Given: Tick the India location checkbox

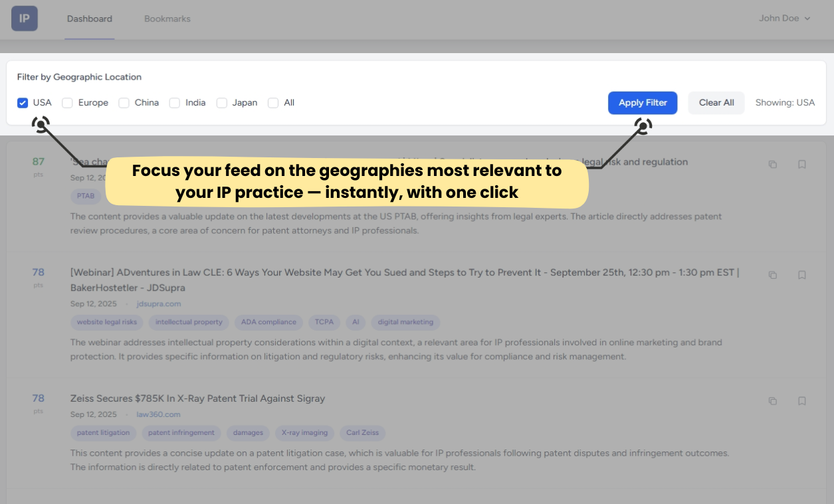Looking at the screenshot, I should pos(174,103).
